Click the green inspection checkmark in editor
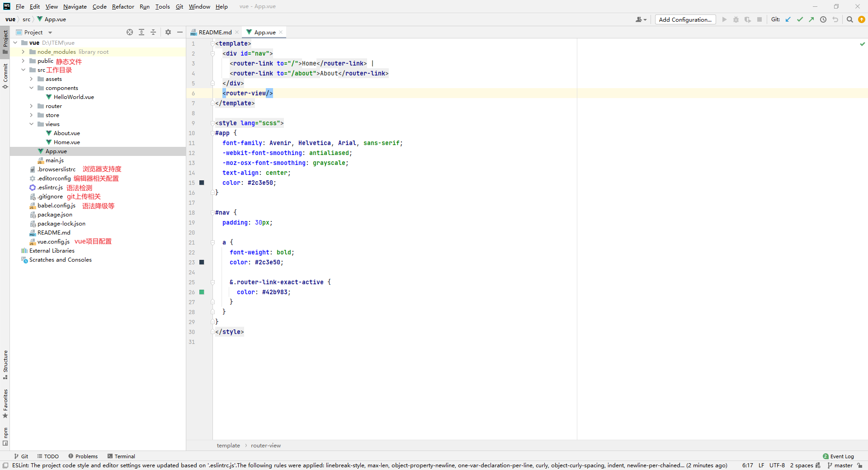Viewport: 868px width, 470px height. coord(862,44)
